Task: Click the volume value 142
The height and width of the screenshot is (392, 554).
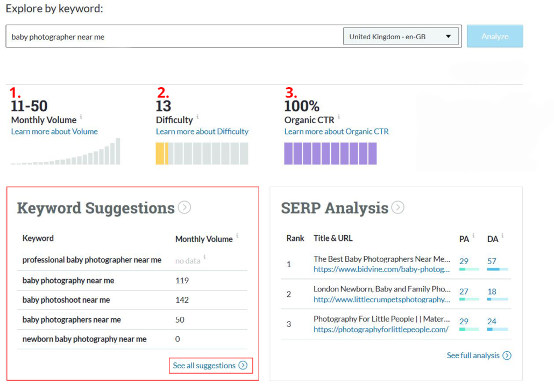Action: point(182,300)
